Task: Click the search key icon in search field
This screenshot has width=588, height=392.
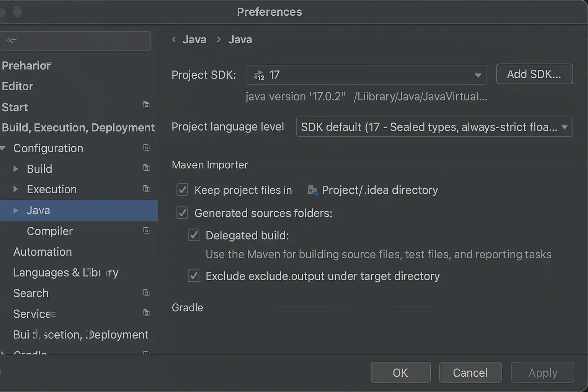Action: (11, 41)
